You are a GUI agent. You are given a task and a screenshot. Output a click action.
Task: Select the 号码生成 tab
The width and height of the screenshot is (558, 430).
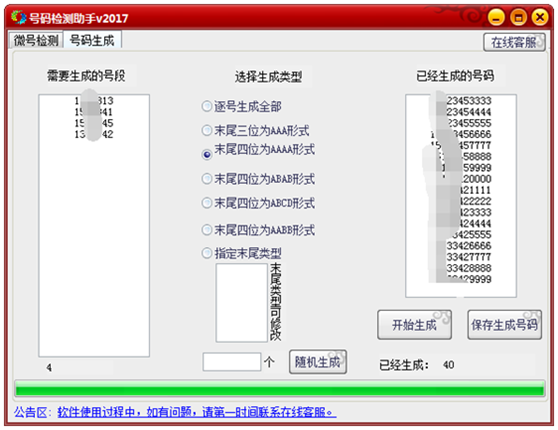point(92,40)
